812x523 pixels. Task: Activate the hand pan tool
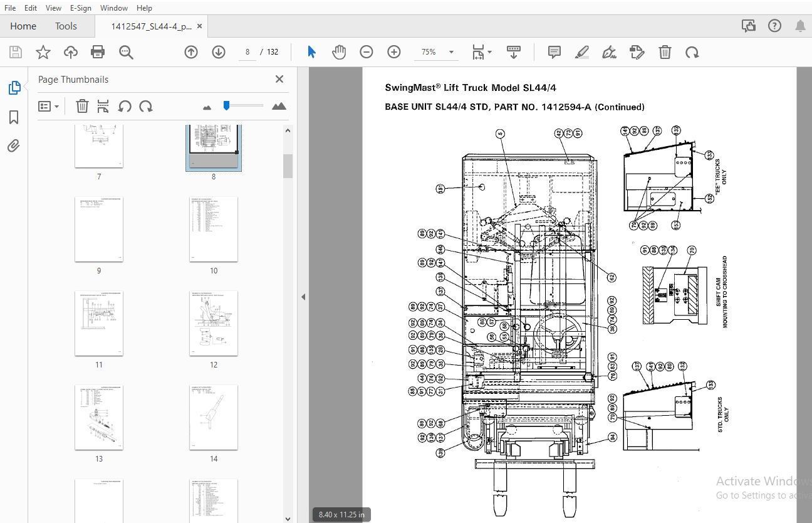click(339, 52)
